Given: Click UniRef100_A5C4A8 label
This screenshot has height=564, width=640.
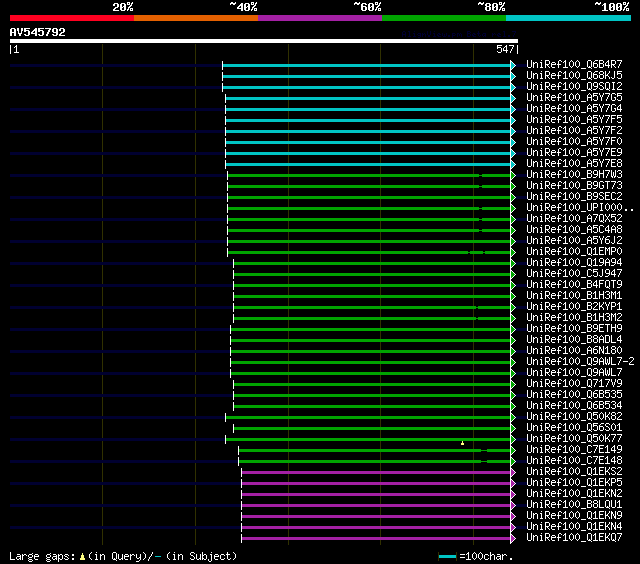Looking at the screenshot, I should pos(574,230).
